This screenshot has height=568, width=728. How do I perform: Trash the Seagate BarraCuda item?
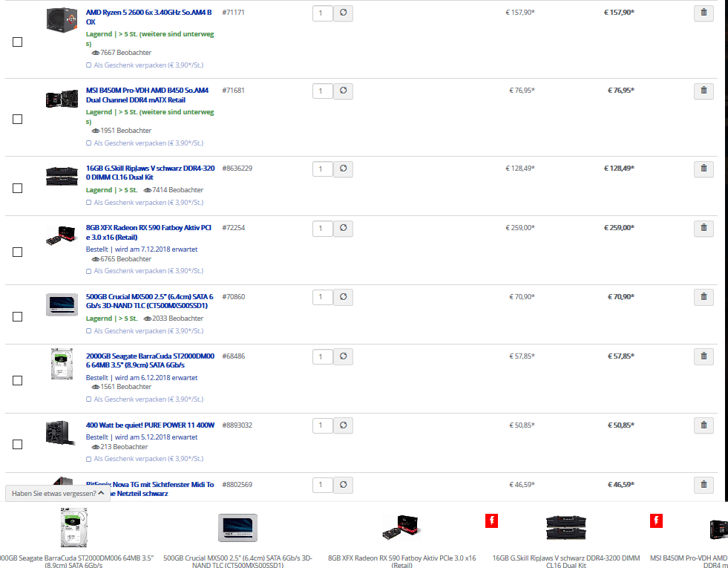[704, 356]
